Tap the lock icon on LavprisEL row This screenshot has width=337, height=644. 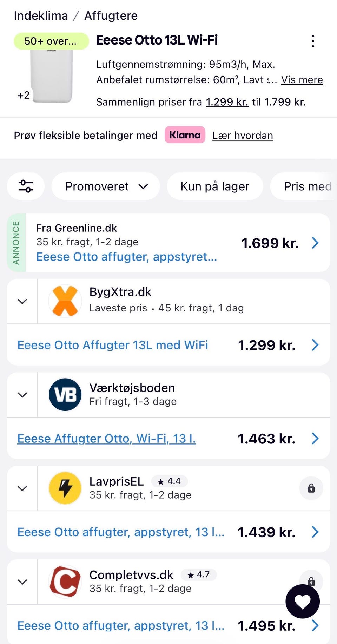(x=311, y=488)
